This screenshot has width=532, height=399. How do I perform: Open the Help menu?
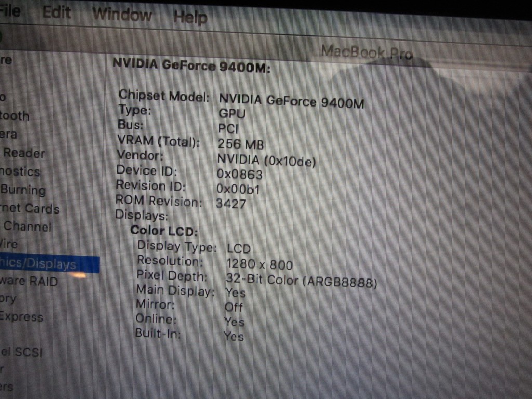point(190,17)
